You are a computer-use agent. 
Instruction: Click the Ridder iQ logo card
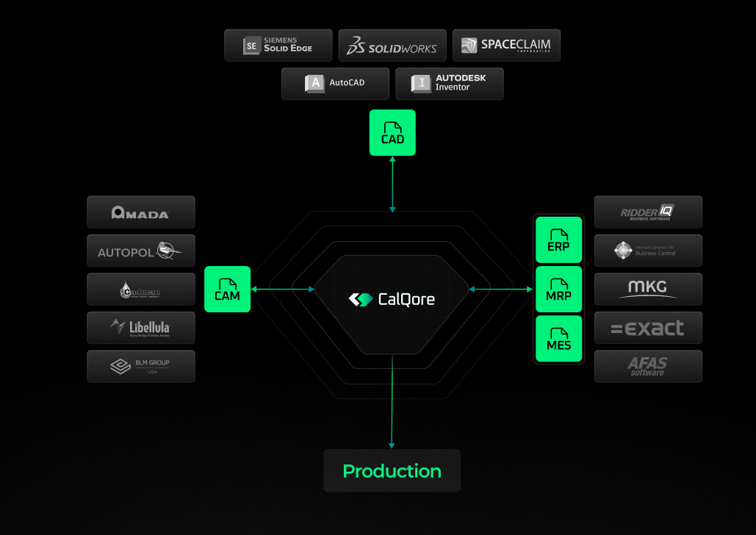[x=648, y=212]
